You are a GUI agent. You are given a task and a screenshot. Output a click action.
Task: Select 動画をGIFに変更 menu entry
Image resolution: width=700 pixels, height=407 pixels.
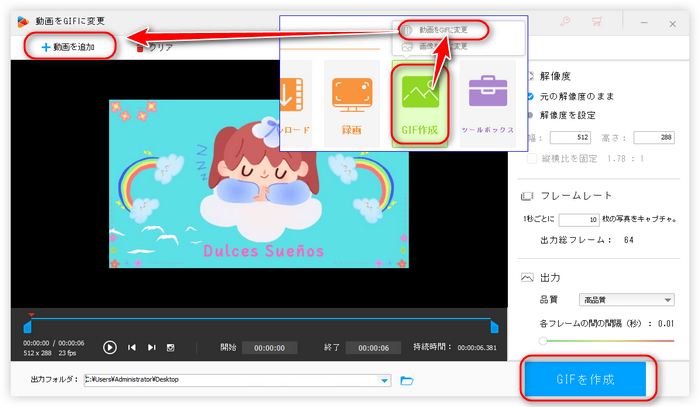(x=443, y=30)
